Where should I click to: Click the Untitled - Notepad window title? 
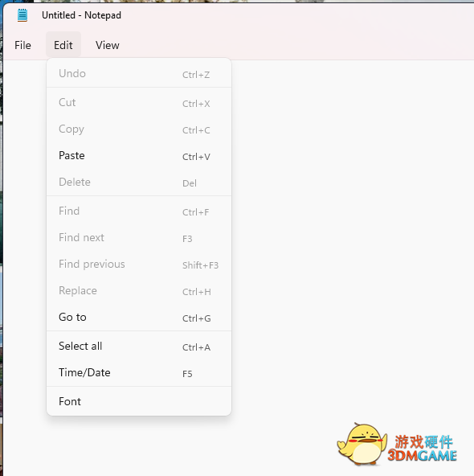[81, 15]
